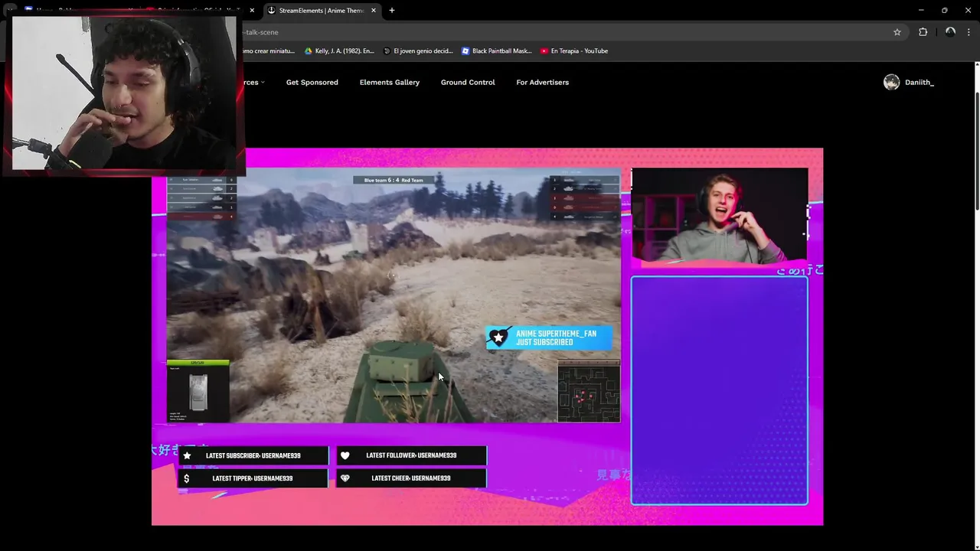
Task: Open the Black Paintball Mask bookmark
Action: (496, 51)
